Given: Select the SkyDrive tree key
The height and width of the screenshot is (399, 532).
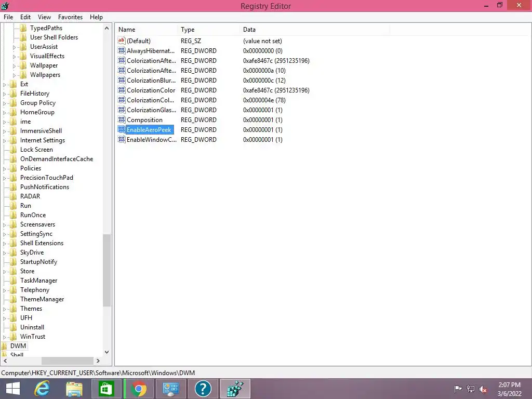Looking at the screenshot, I should 32,252.
